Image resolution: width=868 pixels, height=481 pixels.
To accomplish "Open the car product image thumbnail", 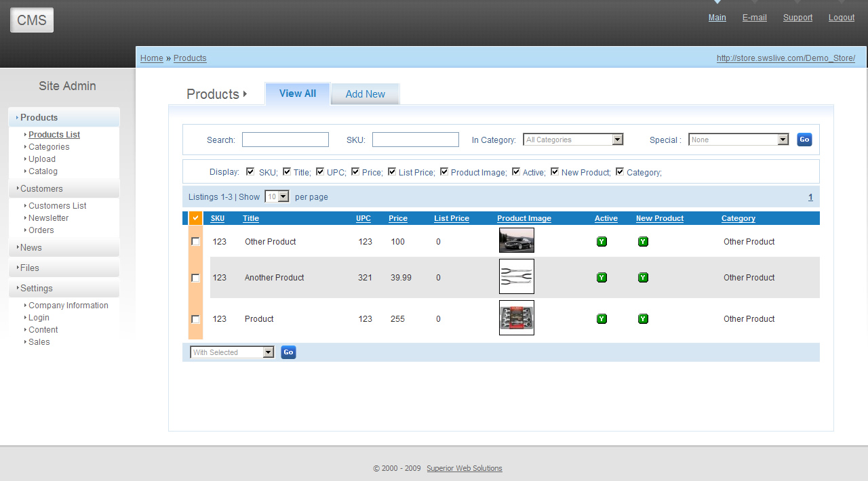I will click(x=517, y=240).
